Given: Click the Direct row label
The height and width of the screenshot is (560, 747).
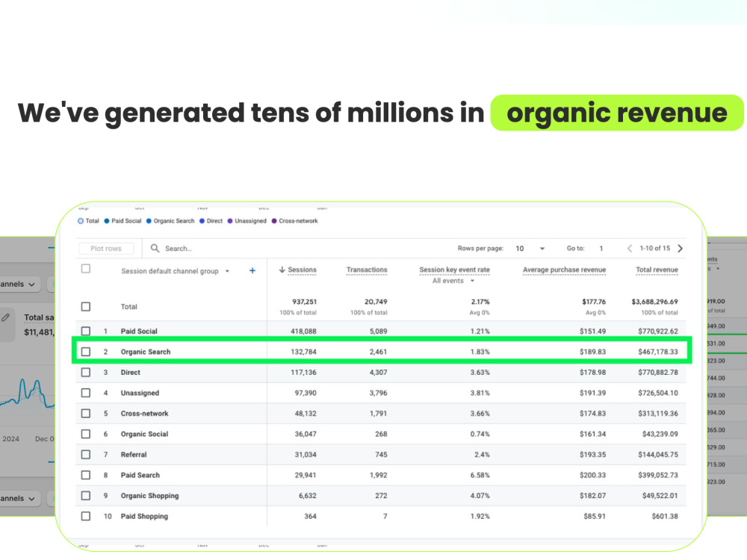Looking at the screenshot, I should [x=131, y=372].
